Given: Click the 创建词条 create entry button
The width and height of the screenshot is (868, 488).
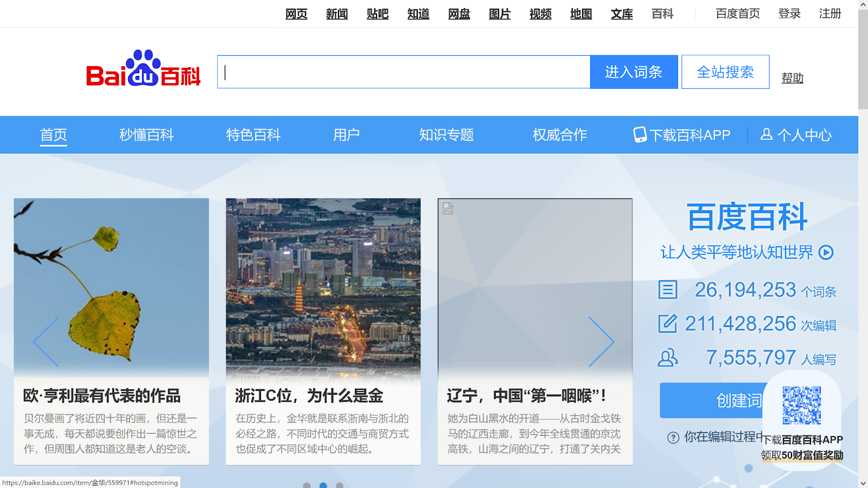Looking at the screenshot, I should click(712, 400).
